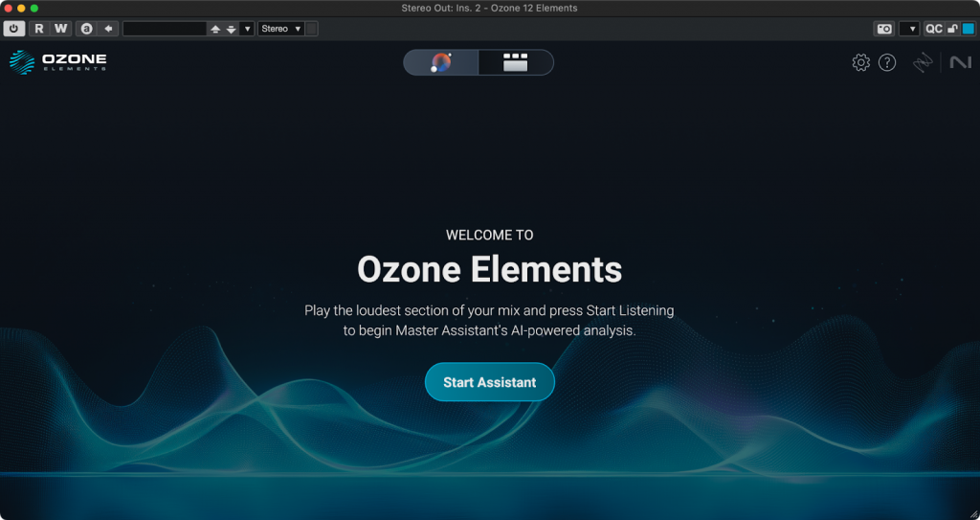Open the settings gear in Ozone
980x520 pixels.
tap(860, 63)
